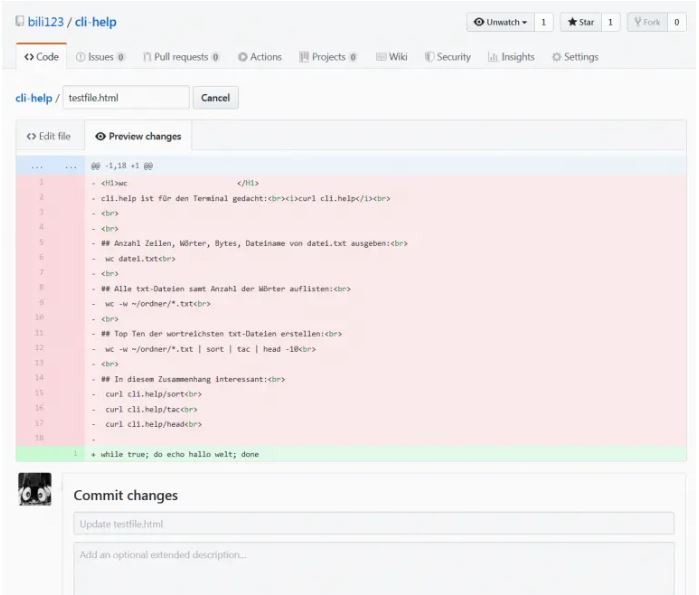Star the repository
Screen dimensions: 699x595
(x=580, y=22)
